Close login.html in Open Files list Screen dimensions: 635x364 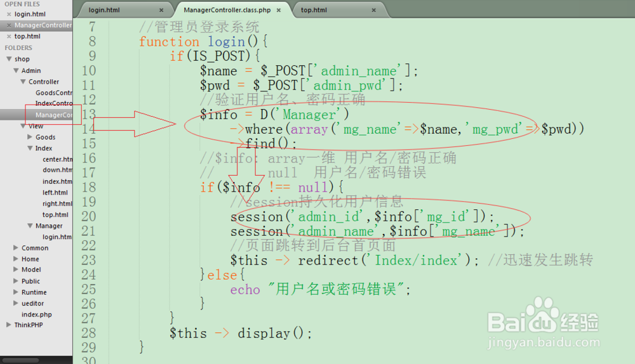[9, 14]
